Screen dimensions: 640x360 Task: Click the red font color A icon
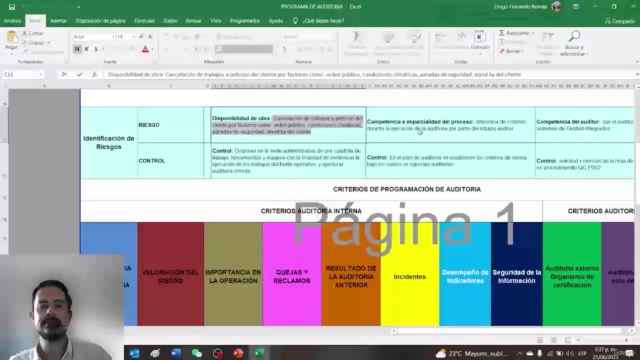[145, 49]
